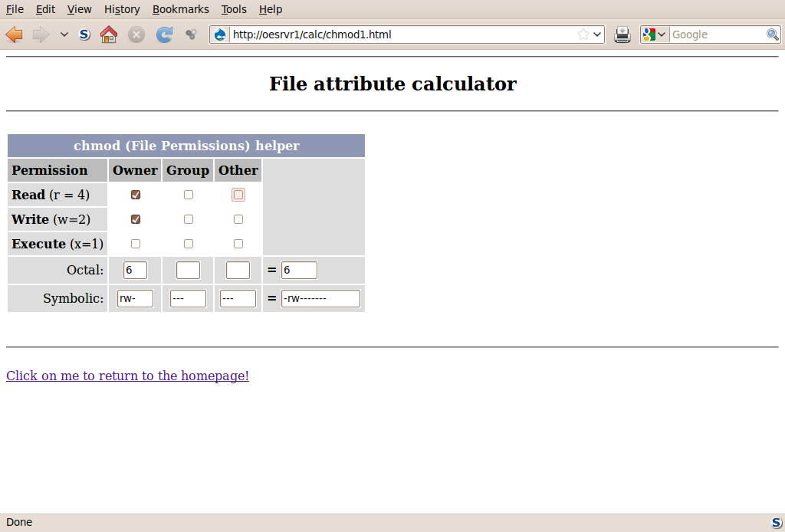The image size is (785, 532).
Task: Click the total symbolic result field
Action: click(320, 299)
